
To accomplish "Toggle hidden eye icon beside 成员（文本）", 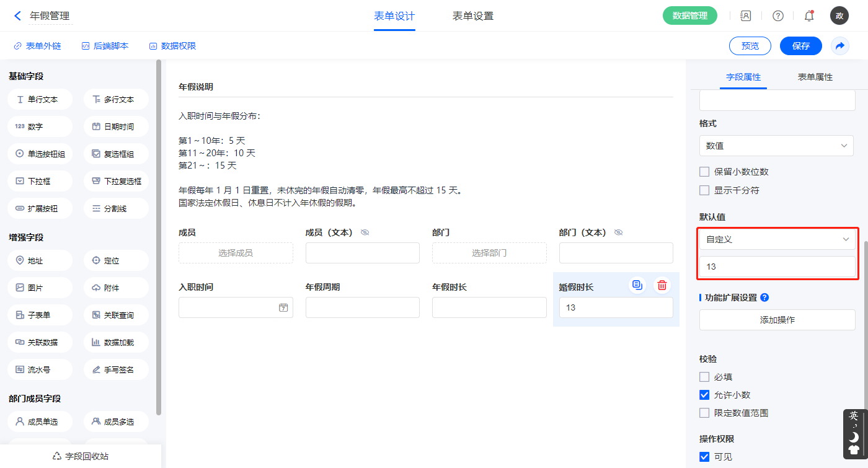I will (365, 232).
